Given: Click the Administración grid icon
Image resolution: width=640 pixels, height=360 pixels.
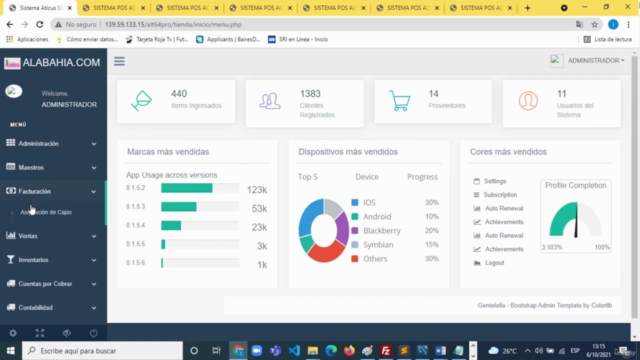Looking at the screenshot, I should [11, 143].
